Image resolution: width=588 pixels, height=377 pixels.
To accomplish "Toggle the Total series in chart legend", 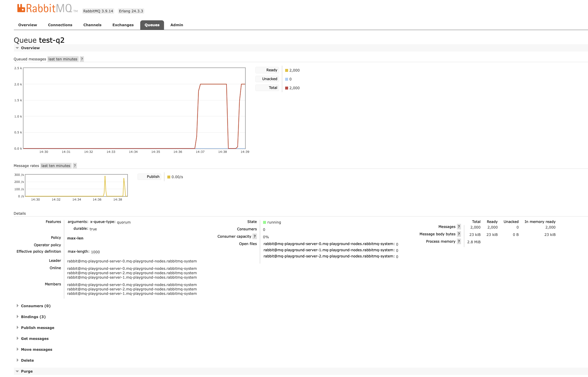I will (x=267, y=88).
